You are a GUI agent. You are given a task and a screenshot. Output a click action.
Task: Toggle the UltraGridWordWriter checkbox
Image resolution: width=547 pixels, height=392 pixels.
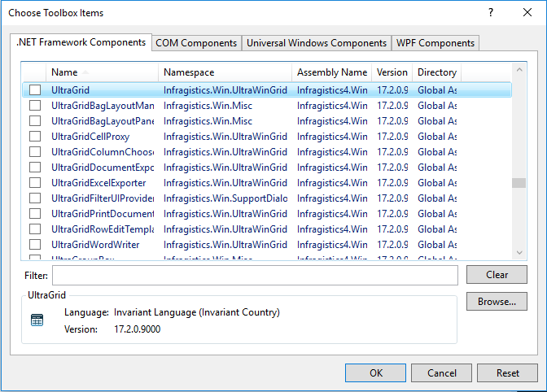(35, 245)
